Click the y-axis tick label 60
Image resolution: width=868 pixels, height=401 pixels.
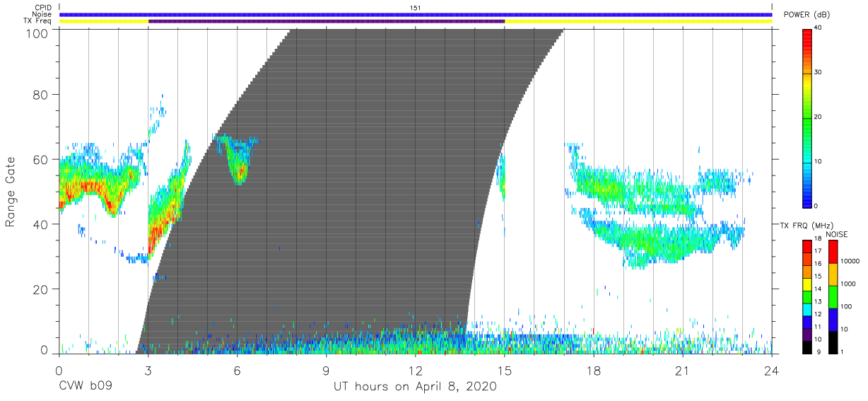[x=42, y=160]
